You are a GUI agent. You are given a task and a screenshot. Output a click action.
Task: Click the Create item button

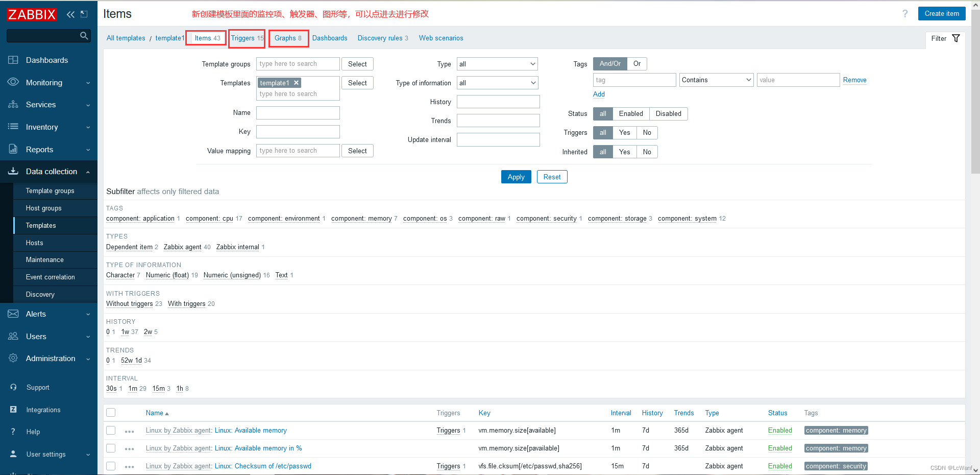point(942,14)
